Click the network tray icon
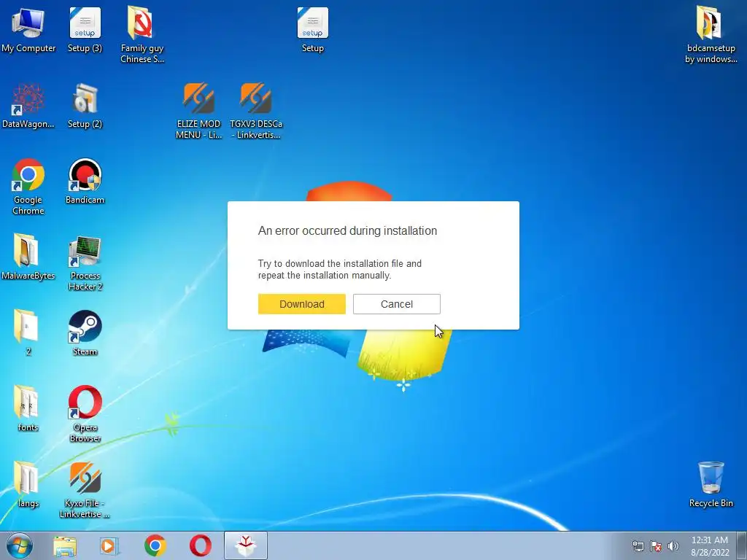747x560 pixels. [x=638, y=546]
